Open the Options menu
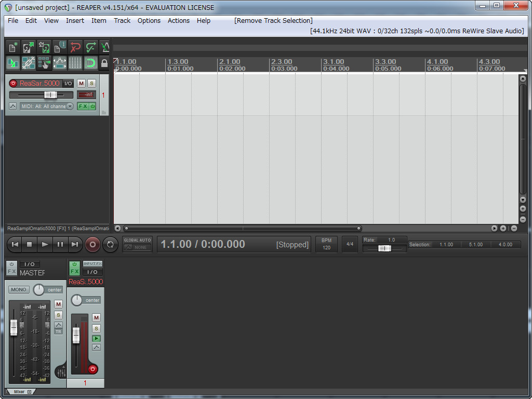 [x=149, y=21]
